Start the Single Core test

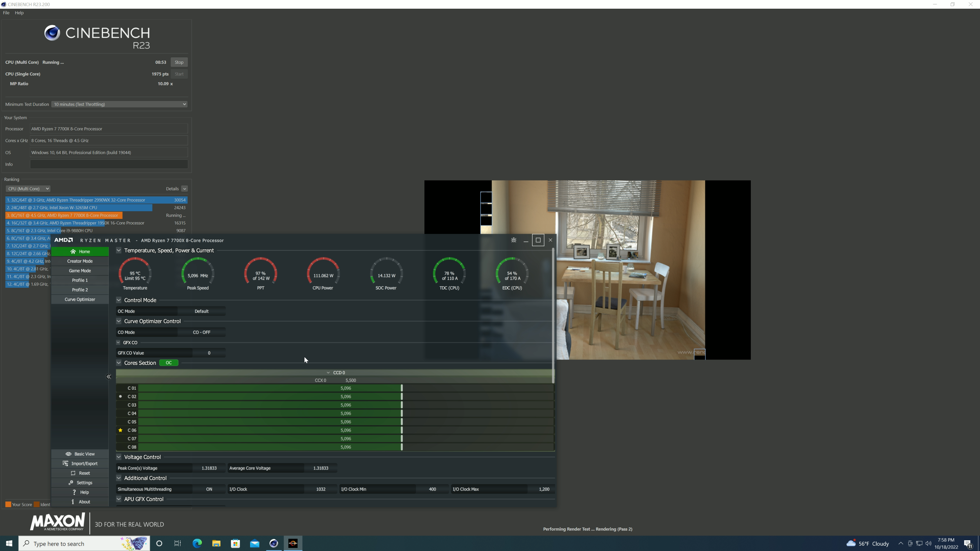point(179,74)
